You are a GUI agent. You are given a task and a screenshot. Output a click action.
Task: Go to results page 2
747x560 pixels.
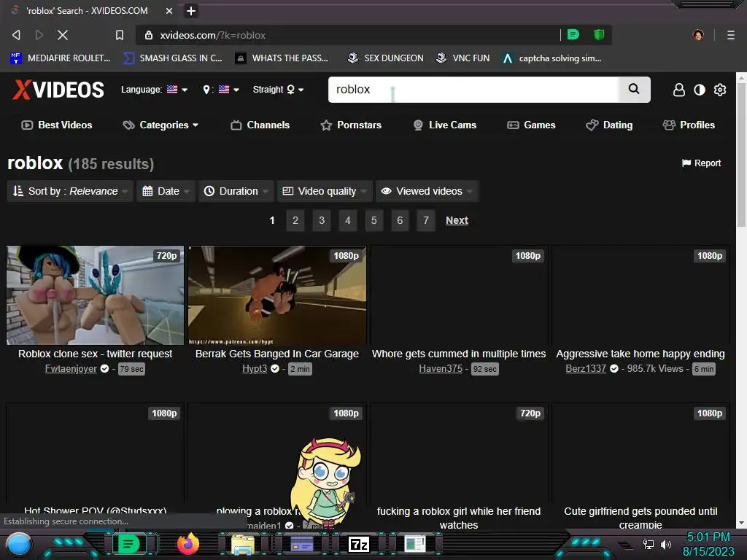pyautogui.click(x=295, y=220)
